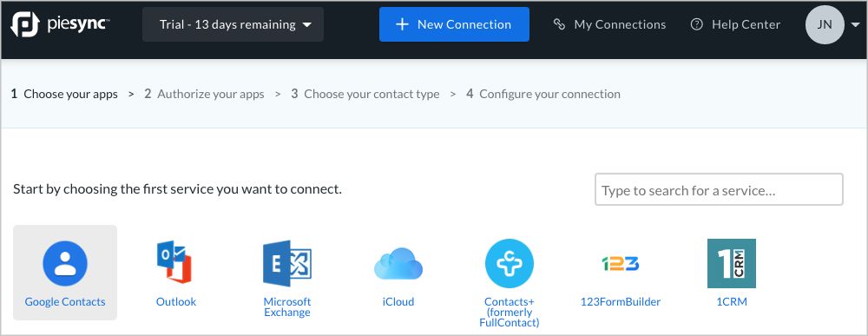Click the chain link icon beside My Connections

coord(560,24)
